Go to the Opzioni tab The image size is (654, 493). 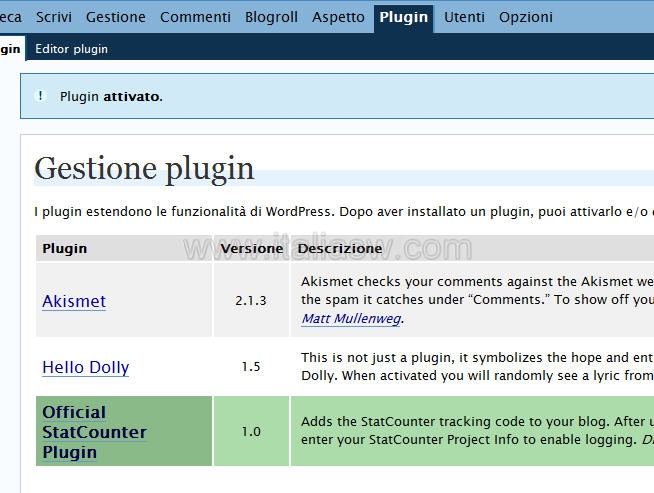[x=526, y=17]
